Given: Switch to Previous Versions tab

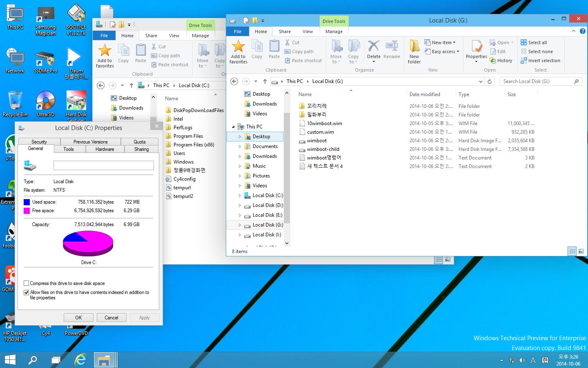Looking at the screenshot, I should (91, 142).
